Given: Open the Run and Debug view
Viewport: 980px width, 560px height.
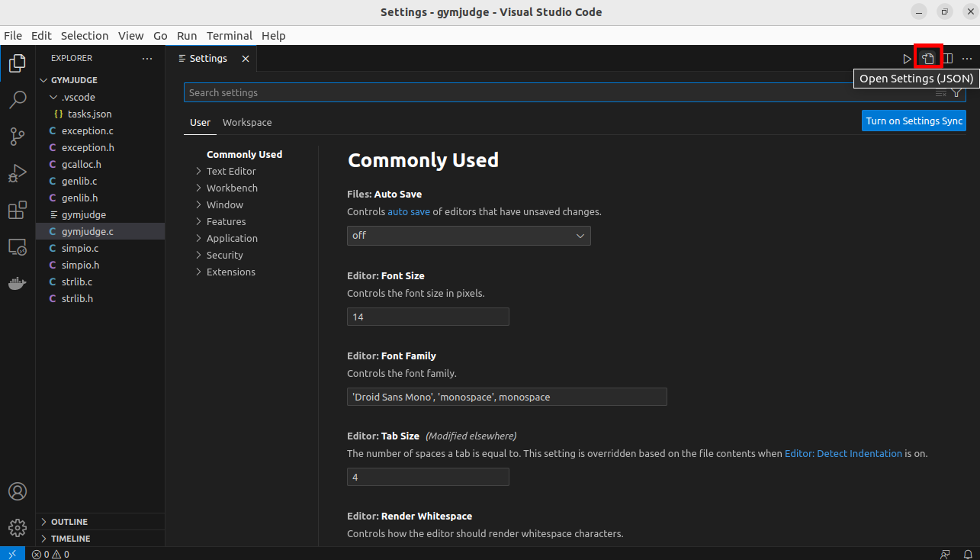Looking at the screenshot, I should [17, 174].
